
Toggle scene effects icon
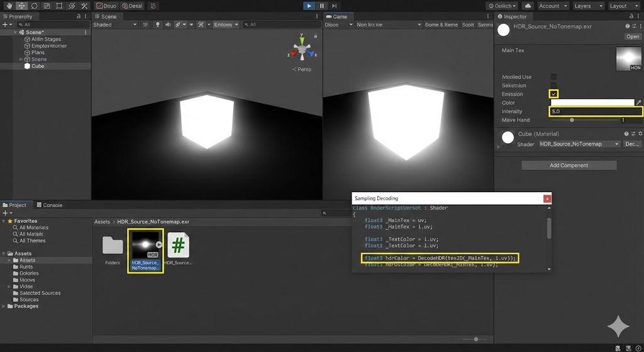pos(178,25)
